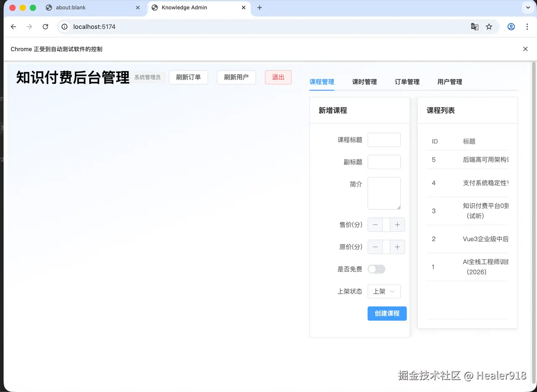The width and height of the screenshot is (537, 392).
Task: Focus the 副标题 input field
Action: [384, 162]
